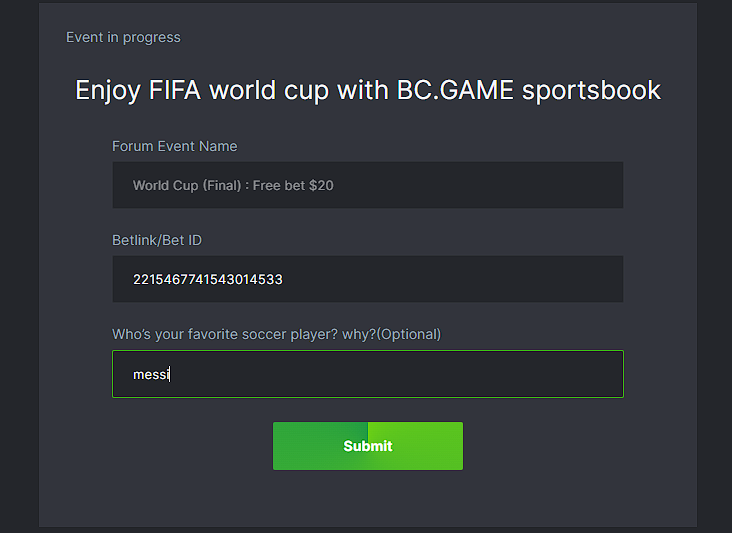This screenshot has height=533, width=732.
Task: Click the "Betlink/Bet ID" label
Action: click(x=157, y=240)
